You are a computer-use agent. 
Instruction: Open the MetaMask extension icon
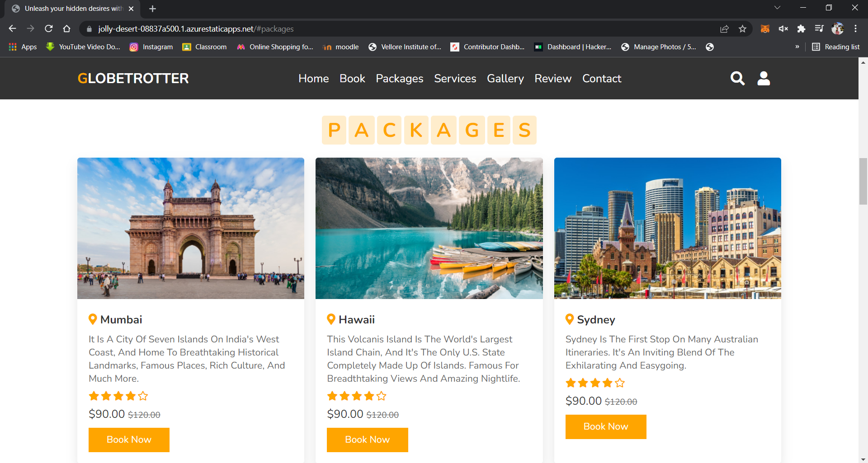pyautogui.click(x=765, y=28)
